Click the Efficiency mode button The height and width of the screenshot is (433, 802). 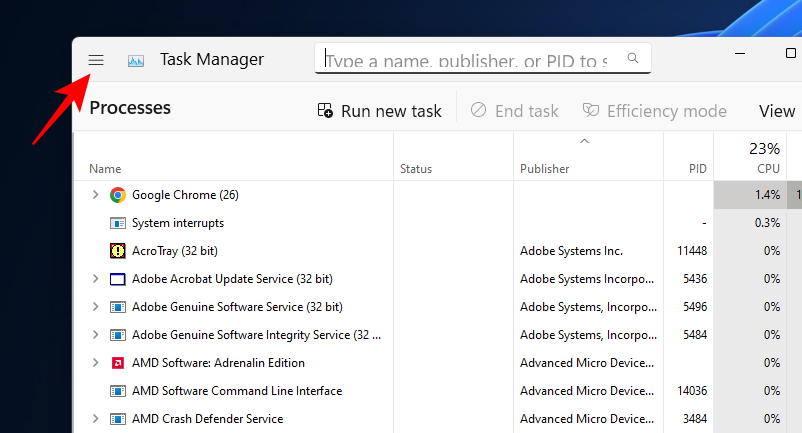pyautogui.click(x=654, y=111)
